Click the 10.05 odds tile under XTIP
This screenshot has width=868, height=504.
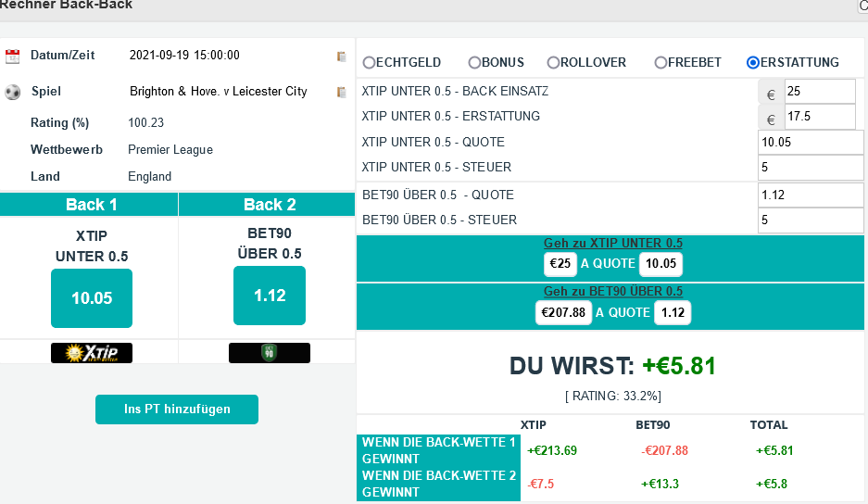click(x=92, y=298)
